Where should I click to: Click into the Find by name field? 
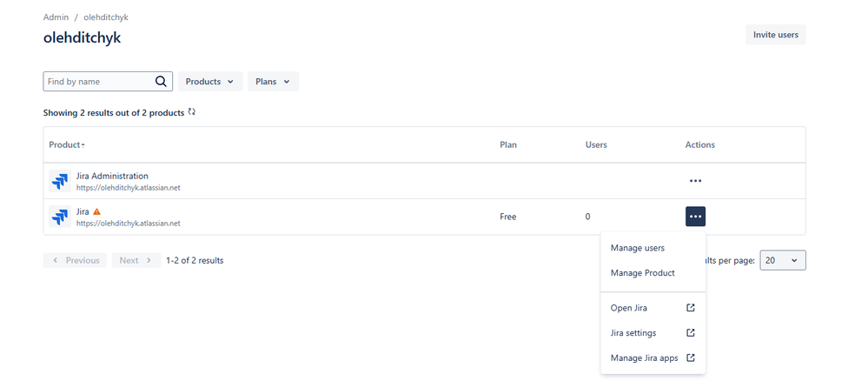[97, 82]
